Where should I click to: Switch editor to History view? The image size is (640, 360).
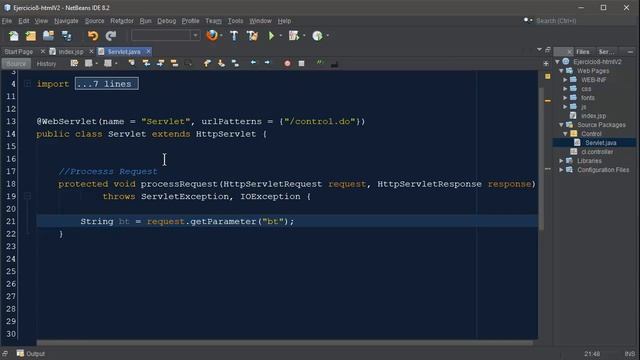pos(46,64)
